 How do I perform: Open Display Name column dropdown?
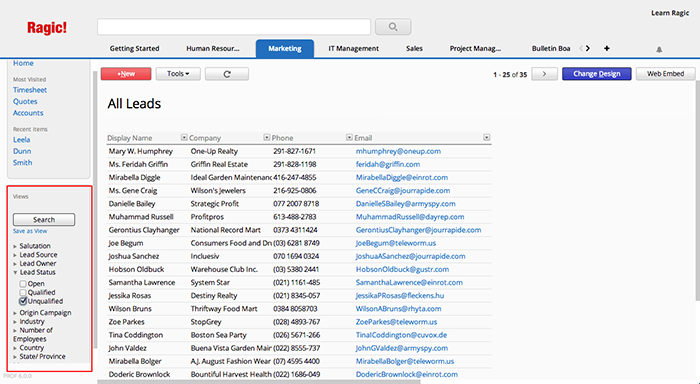point(184,138)
